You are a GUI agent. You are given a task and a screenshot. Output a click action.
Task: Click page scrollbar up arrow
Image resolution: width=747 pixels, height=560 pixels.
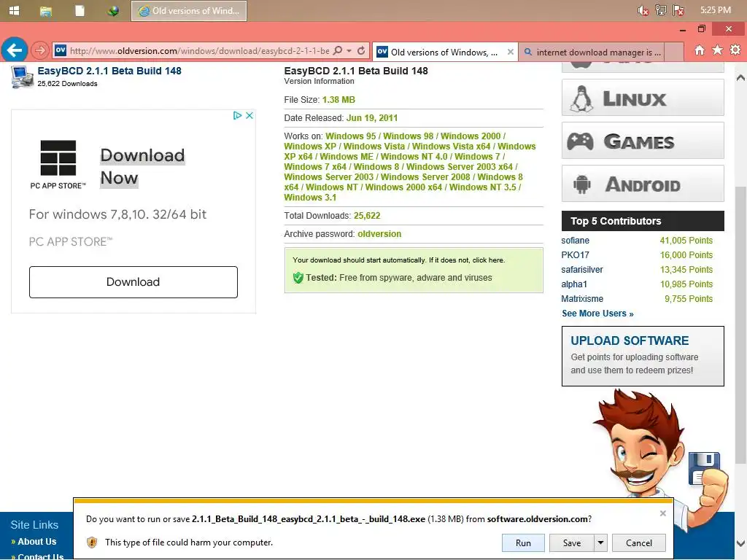pyautogui.click(x=741, y=77)
